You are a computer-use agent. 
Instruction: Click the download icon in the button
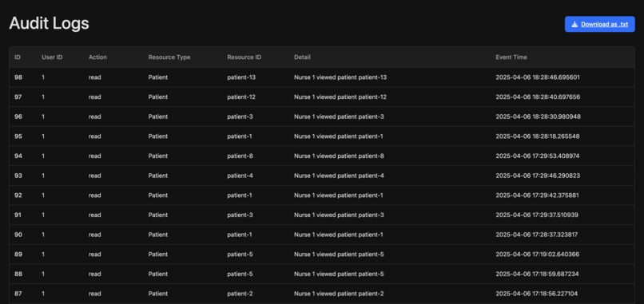574,24
